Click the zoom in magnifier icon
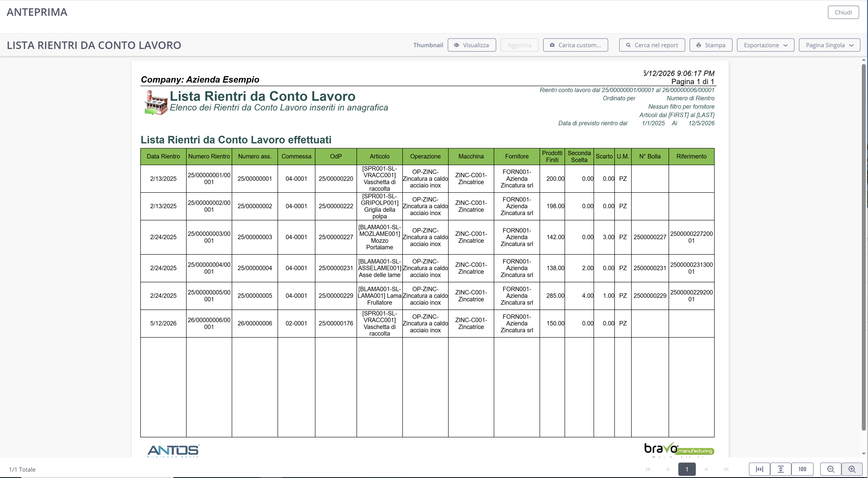This screenshot has width=868, height=478. coord(852,469)
